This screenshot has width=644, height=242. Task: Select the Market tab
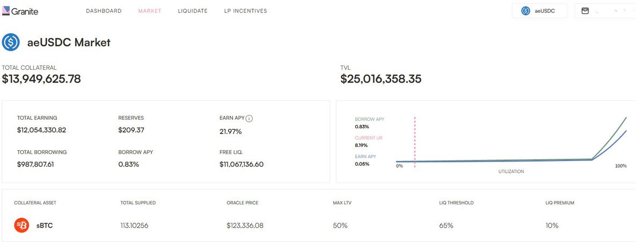tap(150, 11)
